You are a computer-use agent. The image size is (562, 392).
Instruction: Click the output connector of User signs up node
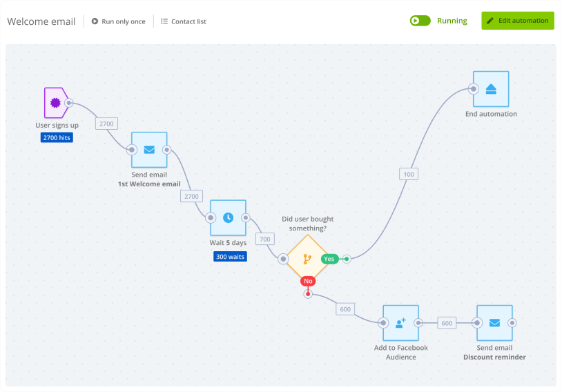[69, 103]
